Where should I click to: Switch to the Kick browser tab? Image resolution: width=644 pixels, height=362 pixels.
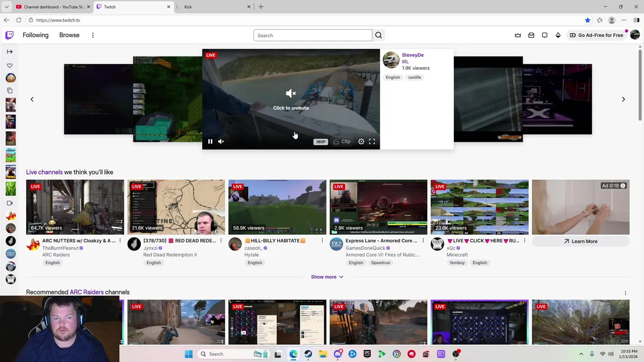(214, 7)
